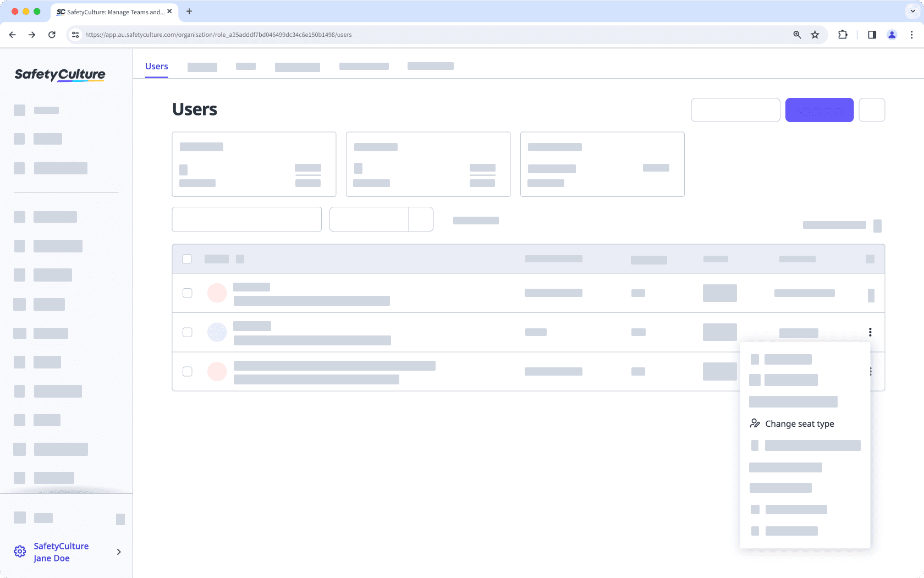Click the browser back arrow

click(12, 34)
